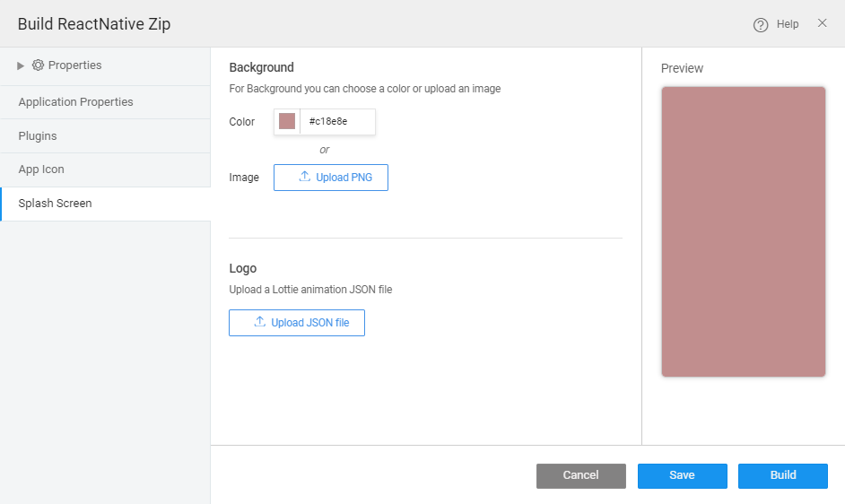Start the Build button
The width and height of the screenshot is (845, 504).
tap(782, 475)
